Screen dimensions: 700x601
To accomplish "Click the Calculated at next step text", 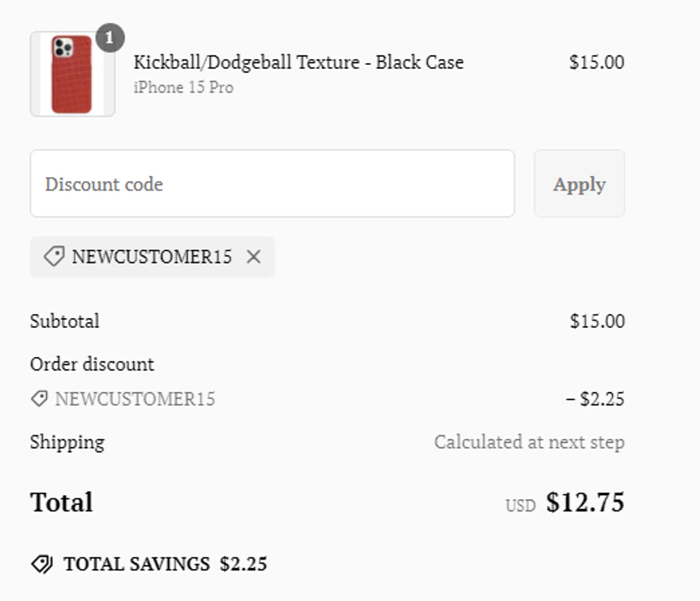I will coord(529,442).
